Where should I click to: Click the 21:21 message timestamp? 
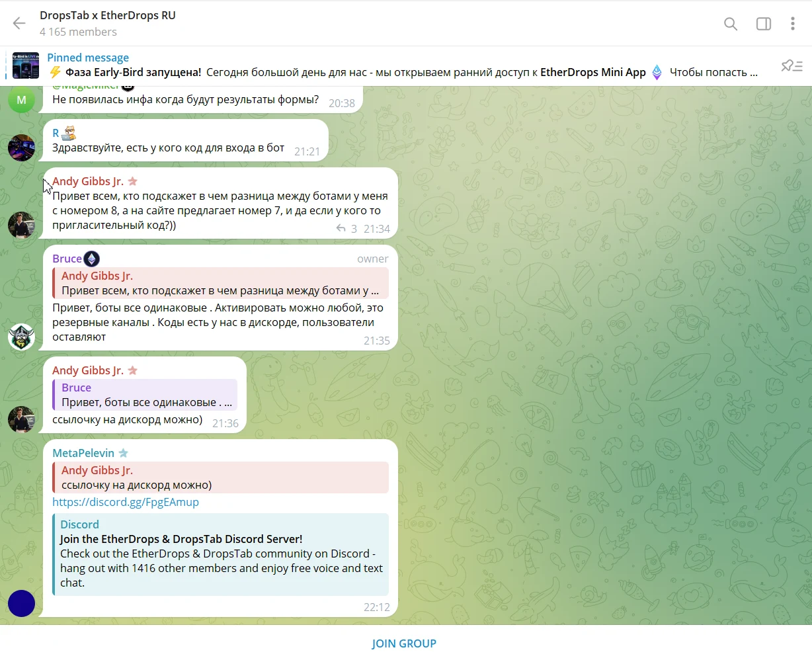coord(307,151)
